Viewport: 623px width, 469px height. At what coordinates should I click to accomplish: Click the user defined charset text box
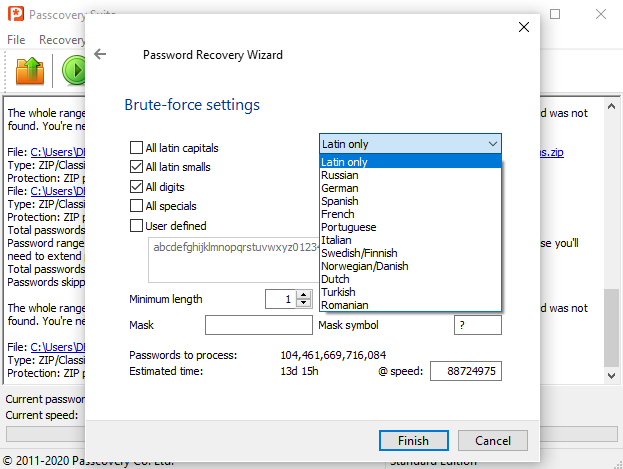234,260
